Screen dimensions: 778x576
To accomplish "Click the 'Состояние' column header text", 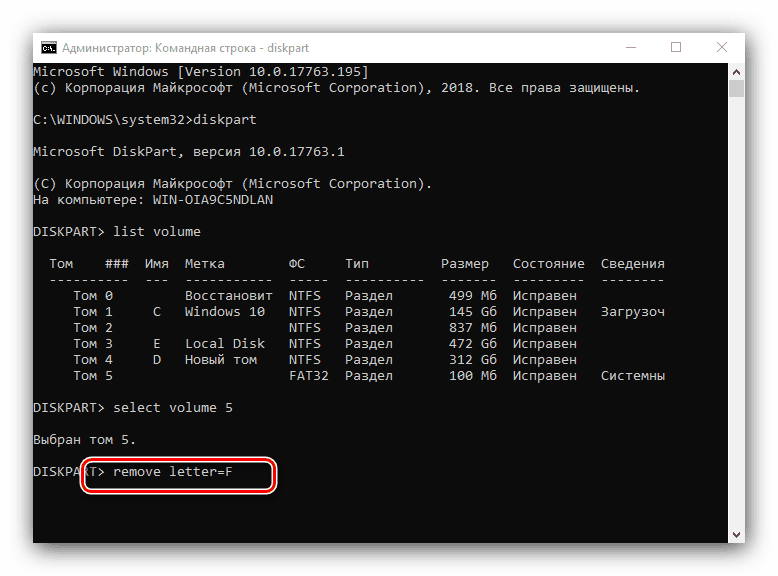I will [548, 264].
